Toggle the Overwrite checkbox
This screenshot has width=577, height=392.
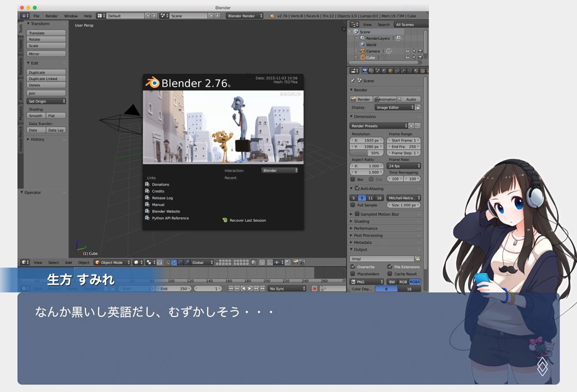point(353,266)
